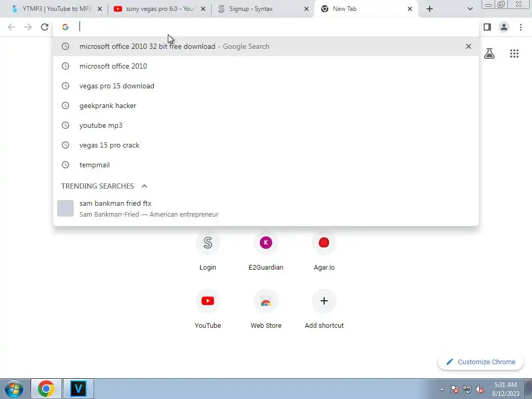Remove the microsoft office 2010 32 bit suggestion
Screen dimensions: 532x399
[x=469, y=46]
